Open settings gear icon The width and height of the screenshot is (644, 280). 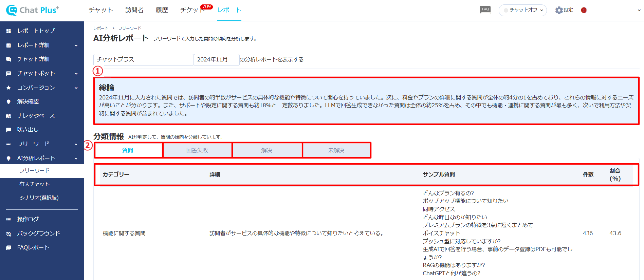tap(559, 10)
